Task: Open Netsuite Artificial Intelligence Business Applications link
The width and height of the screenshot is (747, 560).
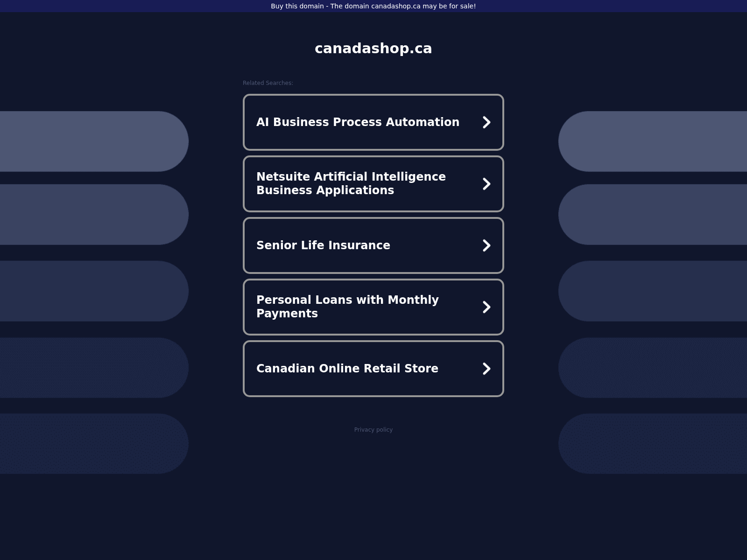Action: click(x=351, y=183)
